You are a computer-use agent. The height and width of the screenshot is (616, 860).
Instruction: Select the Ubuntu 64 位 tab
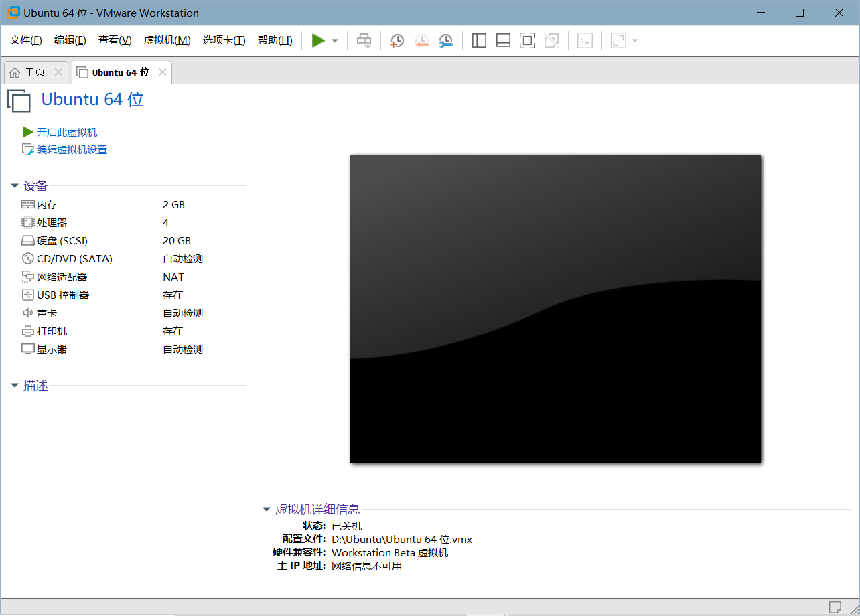pyautogui.click(x=121, y=72)
